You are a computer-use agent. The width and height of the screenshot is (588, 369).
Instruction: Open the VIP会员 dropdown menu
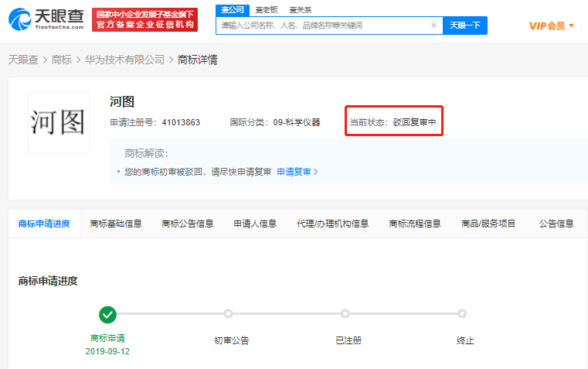tap(552, 26)
